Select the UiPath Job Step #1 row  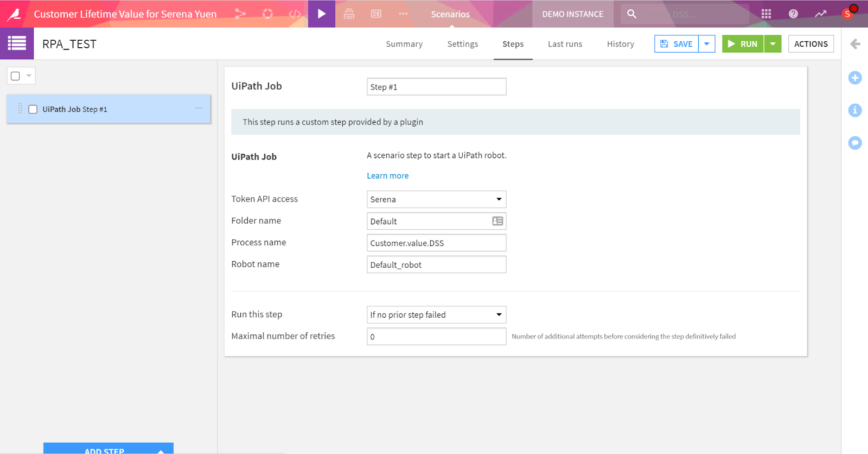[x=108, y=109]
